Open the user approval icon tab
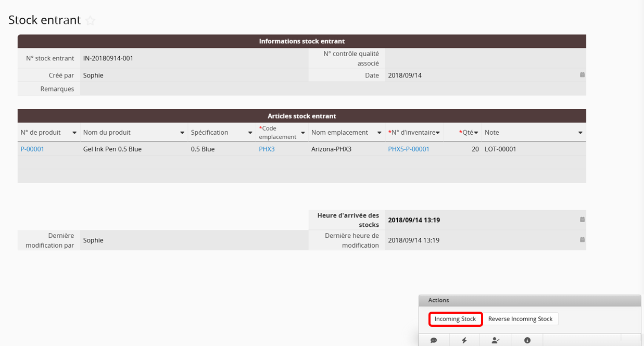Screen dimensions: 644x346 coord(496,340)
